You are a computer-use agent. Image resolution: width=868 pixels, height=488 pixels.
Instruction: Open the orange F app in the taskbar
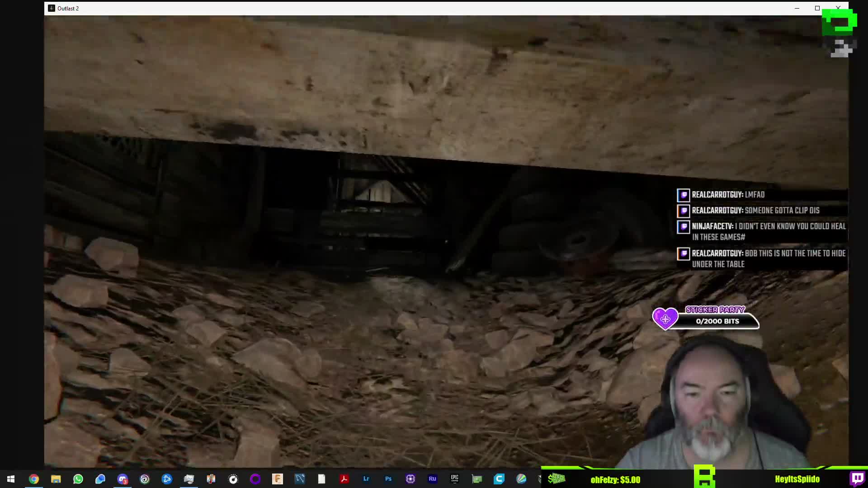(x=278, y=479)
